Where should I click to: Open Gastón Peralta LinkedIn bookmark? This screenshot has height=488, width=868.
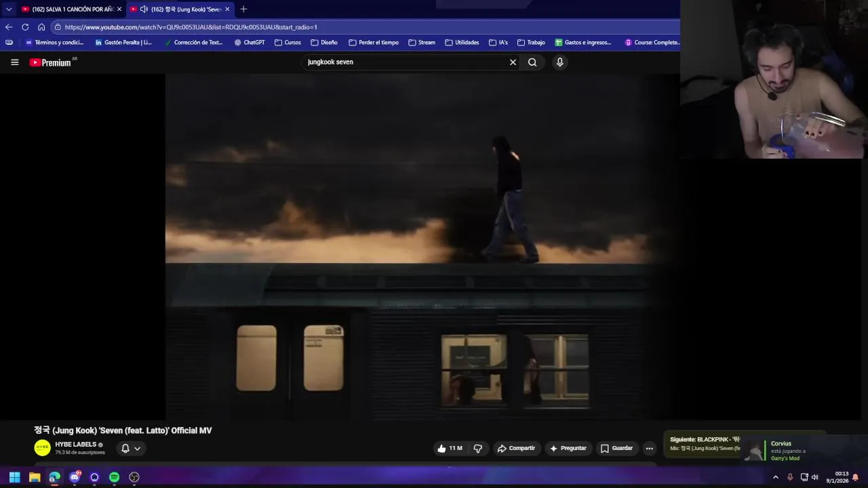(123, 42)
